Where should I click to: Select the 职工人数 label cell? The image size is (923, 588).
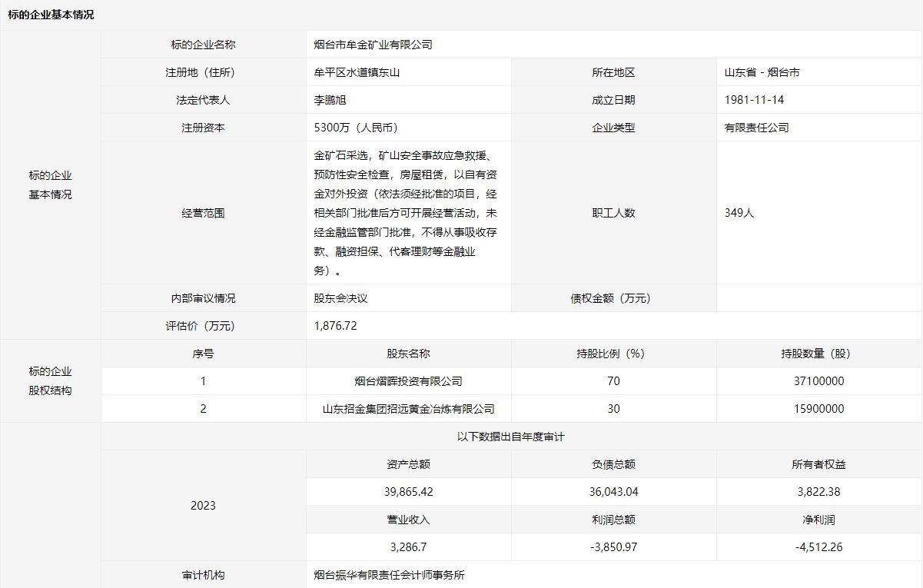pos(613,213)
